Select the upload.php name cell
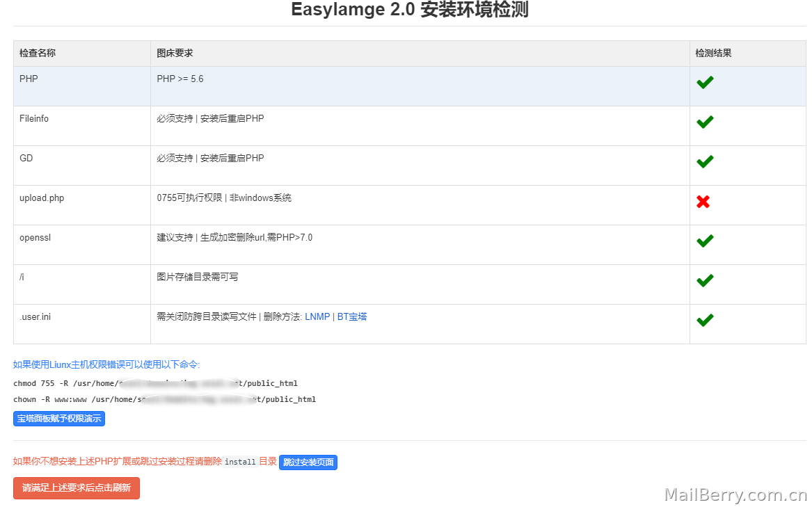The image size is (812, 507). pyautogui.click(x=82, y=205)
